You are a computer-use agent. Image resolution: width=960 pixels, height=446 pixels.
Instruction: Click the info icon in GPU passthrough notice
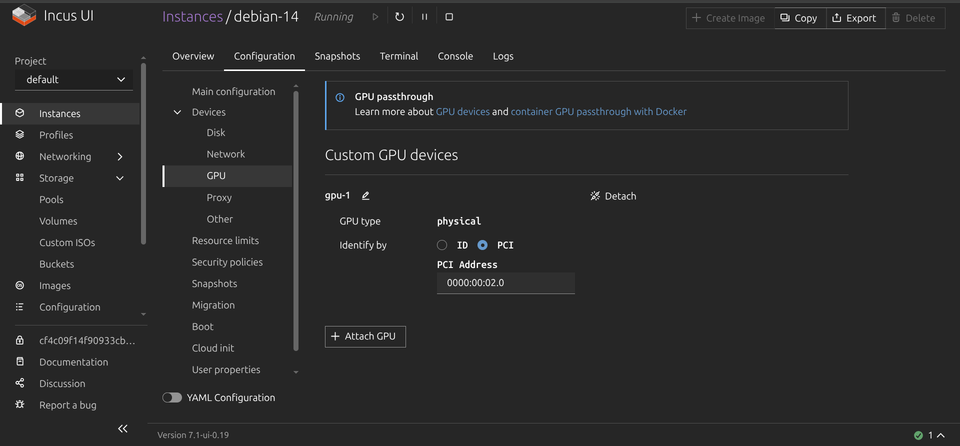340,97
